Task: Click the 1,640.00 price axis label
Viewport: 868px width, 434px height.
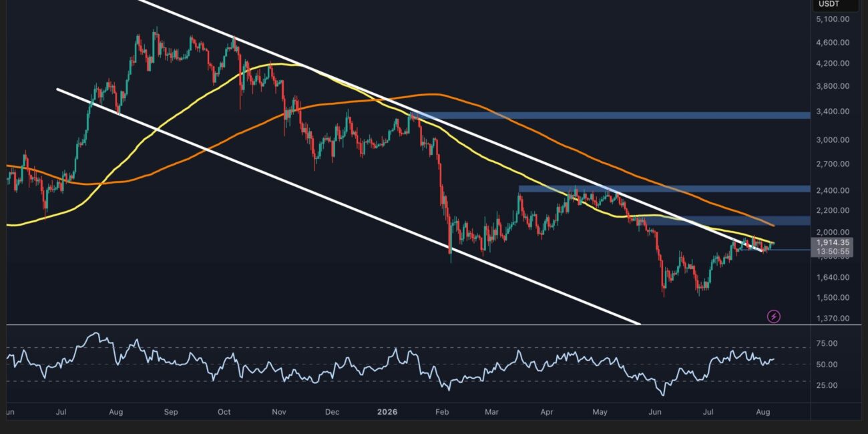Action: (833, 278)
